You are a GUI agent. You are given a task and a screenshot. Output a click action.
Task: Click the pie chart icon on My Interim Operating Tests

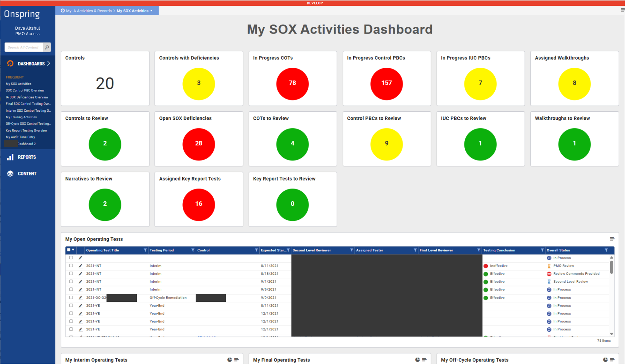click(x=229, y=360)
